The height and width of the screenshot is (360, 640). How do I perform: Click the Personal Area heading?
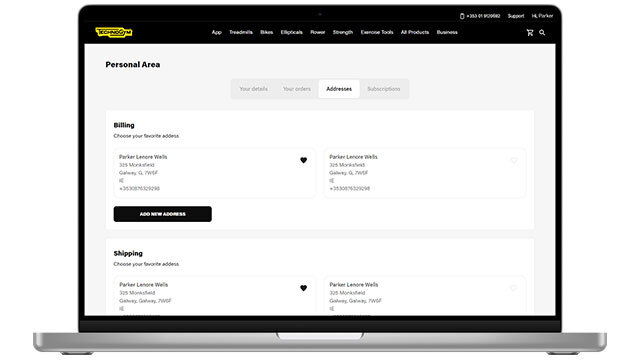133,64
